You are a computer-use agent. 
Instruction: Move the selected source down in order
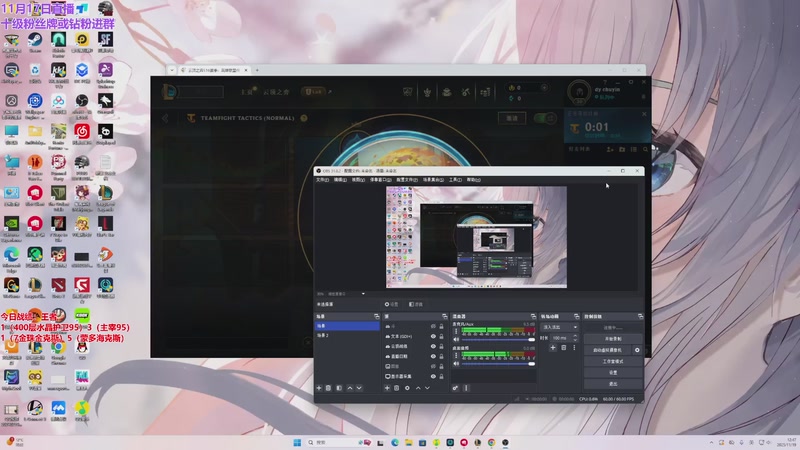428,388
